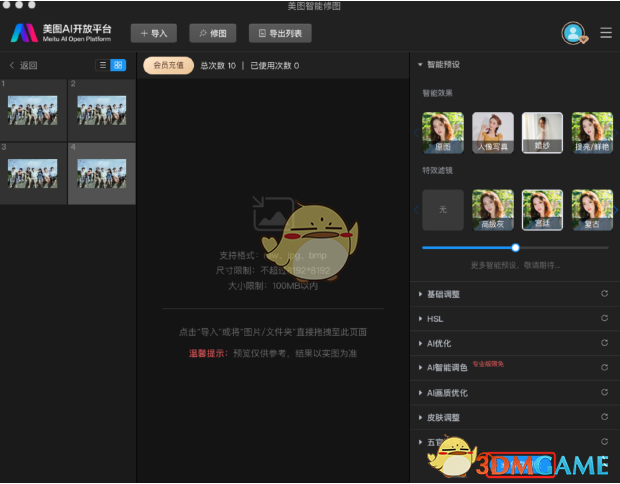Apply the highlighted filter between 高级灰 and 复古

coord(542,210)
